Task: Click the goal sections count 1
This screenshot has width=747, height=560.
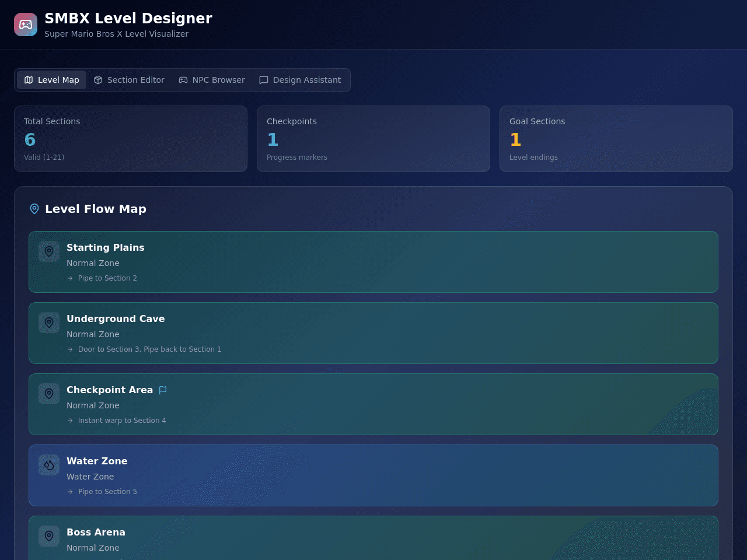Action: [x=515, y=140]
